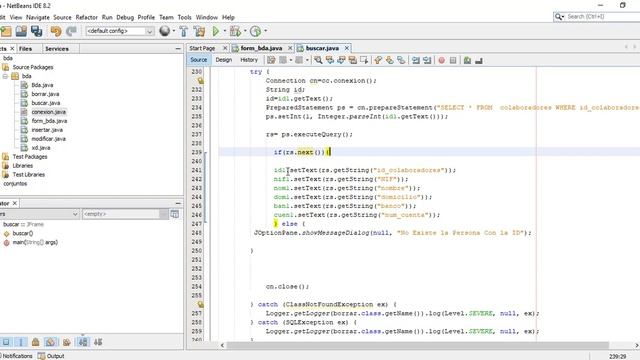Select main(String[] args) in Navigator
The width and height of the screenshot is (640, 360).
pyautogui.click(x=35, y=242)
